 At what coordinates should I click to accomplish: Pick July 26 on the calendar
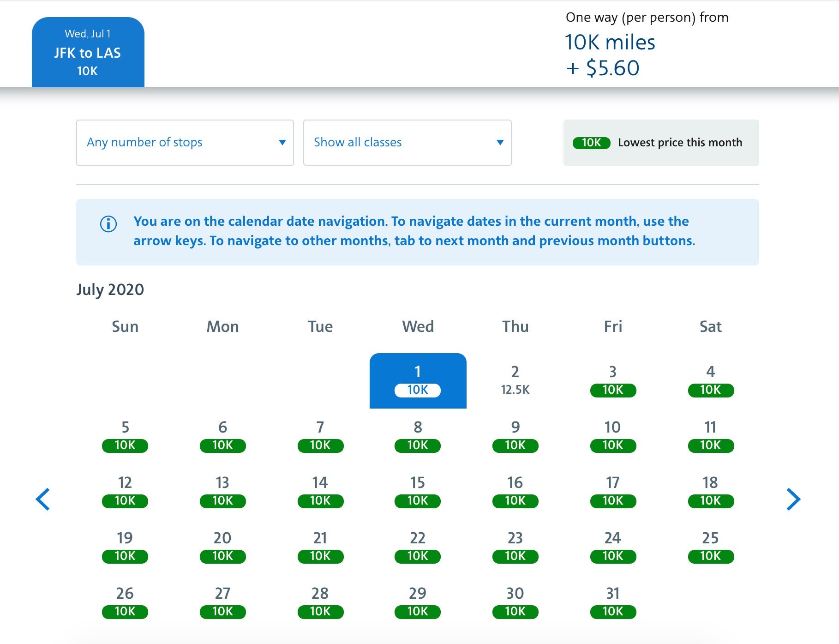click(125, 602)
